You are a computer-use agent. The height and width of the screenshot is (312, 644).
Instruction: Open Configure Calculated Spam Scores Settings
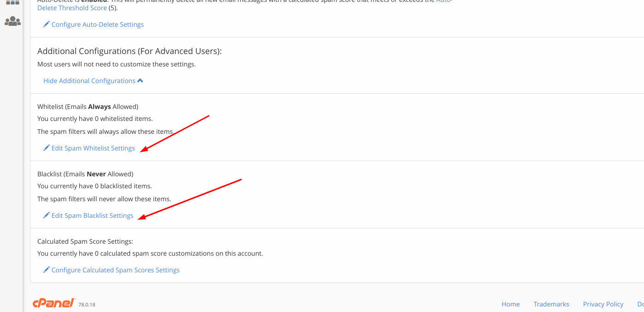tap(115, 270)
